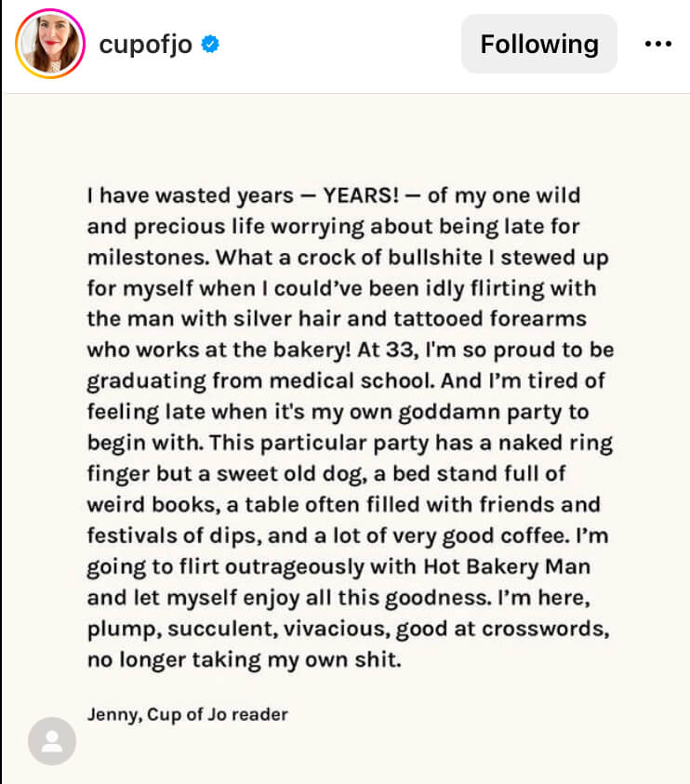690x784 pixels.
Task: Click the phrase "medical school" in the post
Action: tap(352, 381)
